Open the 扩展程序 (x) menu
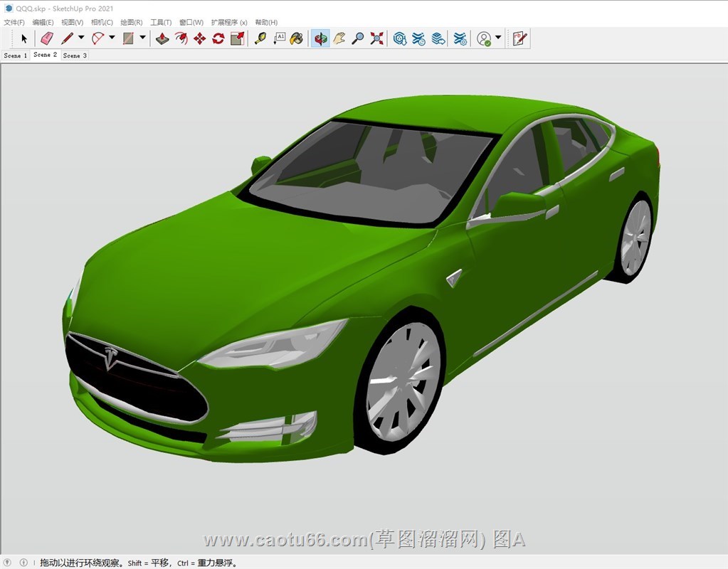 [x=229, y=22]
